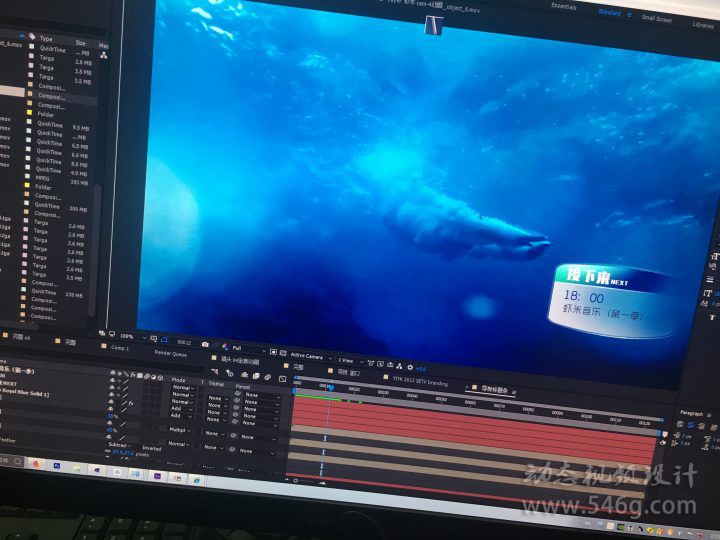Click the left align text icon in Paragraph panel
The width and height of the screenshot is (720, 540).
click(x=681, y=424)
